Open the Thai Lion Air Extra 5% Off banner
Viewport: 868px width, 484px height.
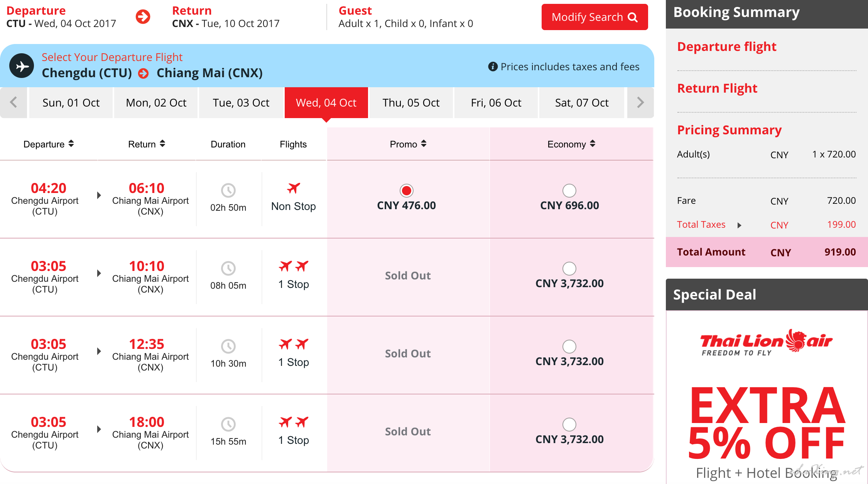[767, 398]
